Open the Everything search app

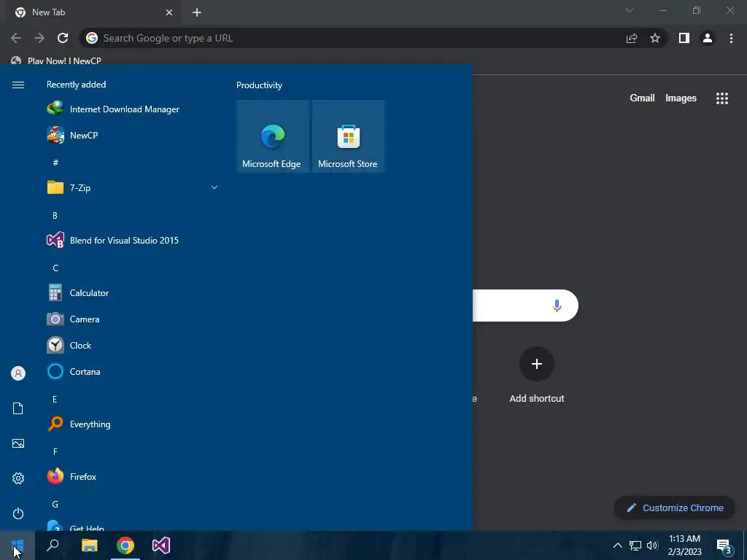click(133, 424)
